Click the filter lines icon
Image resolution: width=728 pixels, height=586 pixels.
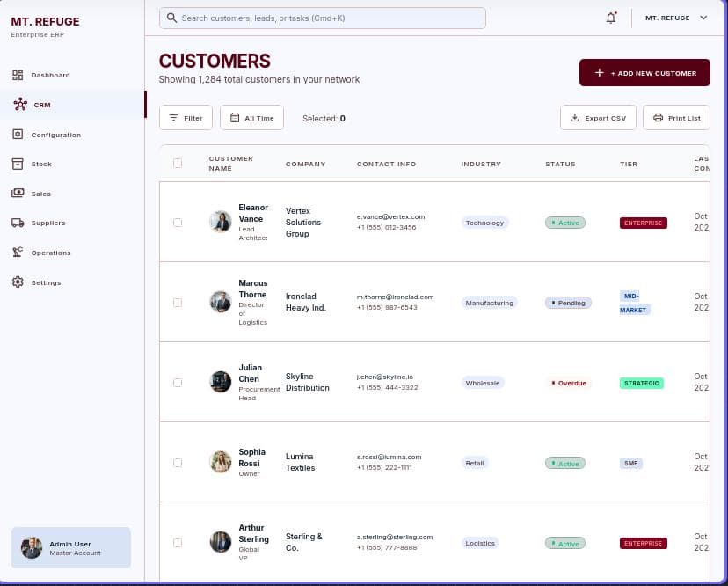[x=173, y=118]
